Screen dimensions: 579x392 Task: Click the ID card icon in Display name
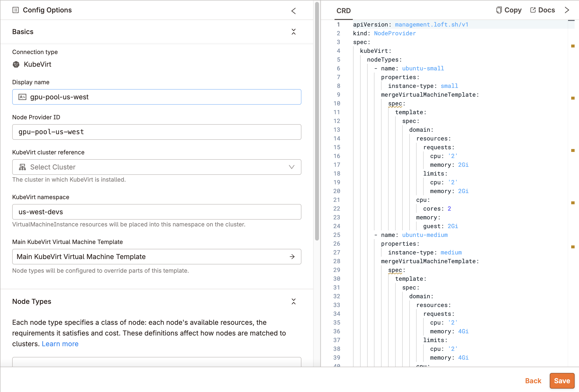(22, 97)
